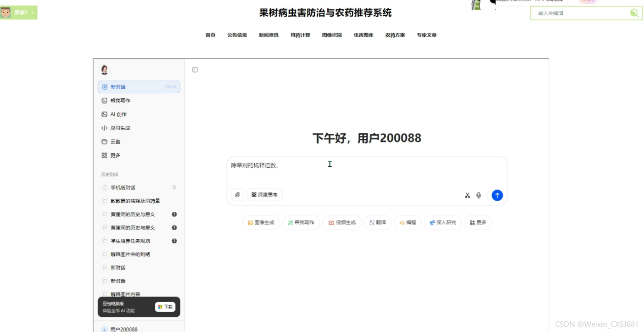The width and height of the screenshot is (644, 332).
Task: Open the 用药计算 navigation menu item
Action: point(300,35)
